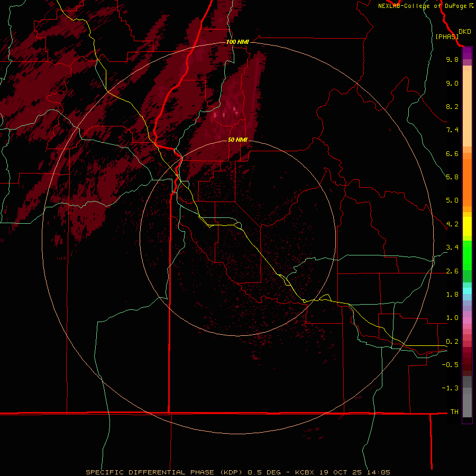Click the '19 OCT 25 14:05' timestamp
This screenshot has width=476, height=476.
tap(354, 472)
